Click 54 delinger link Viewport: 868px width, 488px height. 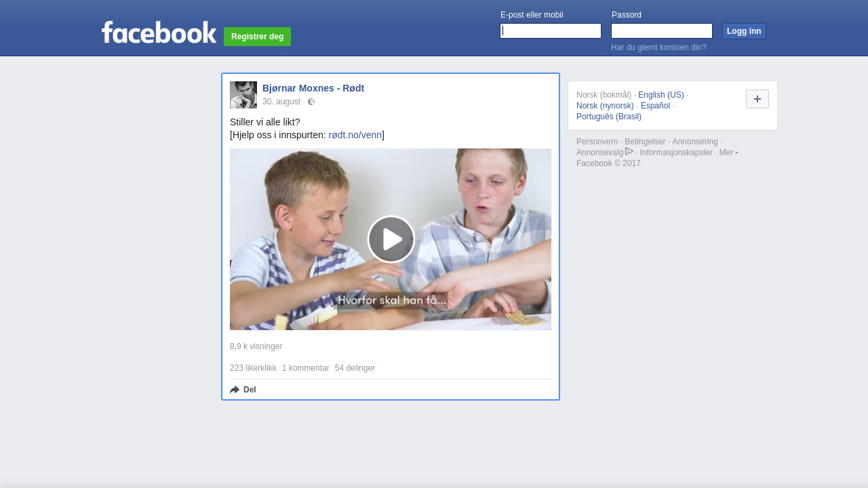click(355, 368)
